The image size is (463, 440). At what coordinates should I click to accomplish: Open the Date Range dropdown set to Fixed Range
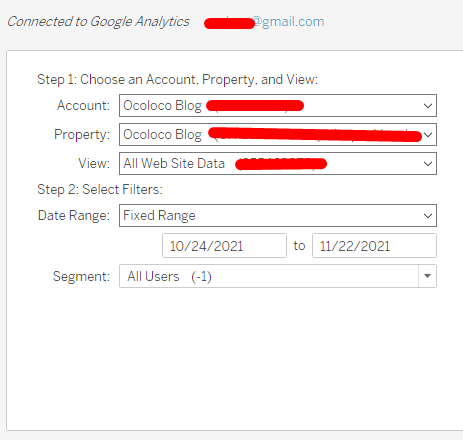point(278,215)
